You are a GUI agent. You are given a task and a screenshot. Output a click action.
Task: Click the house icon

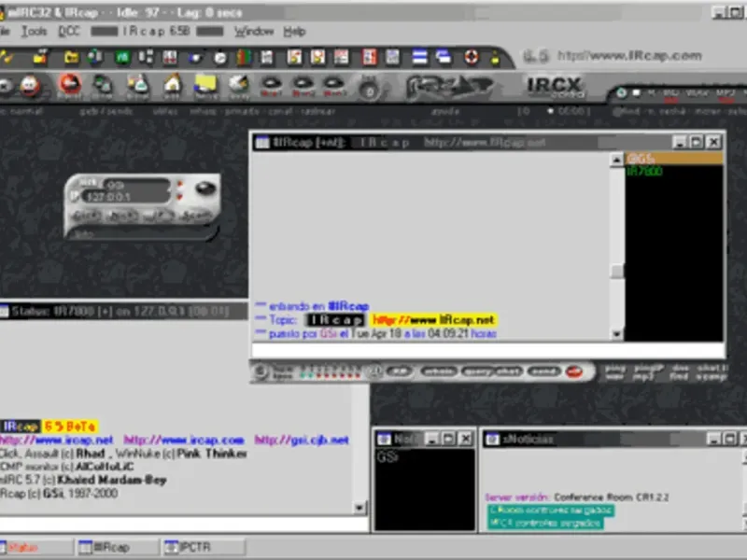173,85
